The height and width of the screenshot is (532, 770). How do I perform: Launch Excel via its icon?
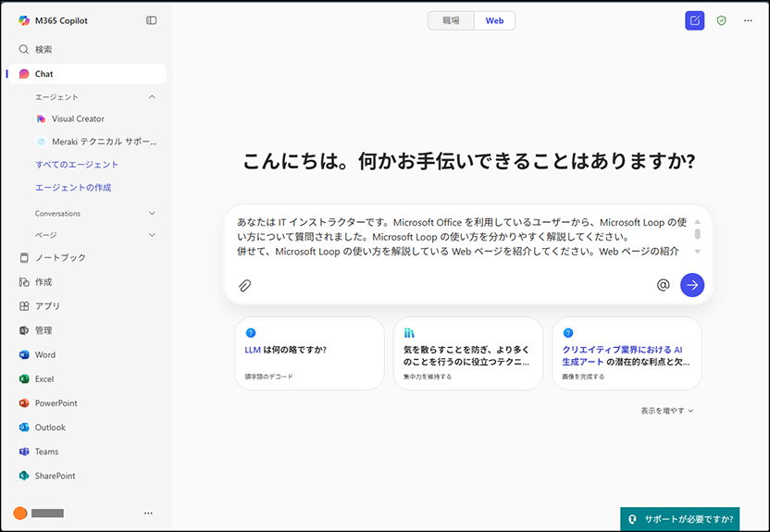click(x=24, y=379)
